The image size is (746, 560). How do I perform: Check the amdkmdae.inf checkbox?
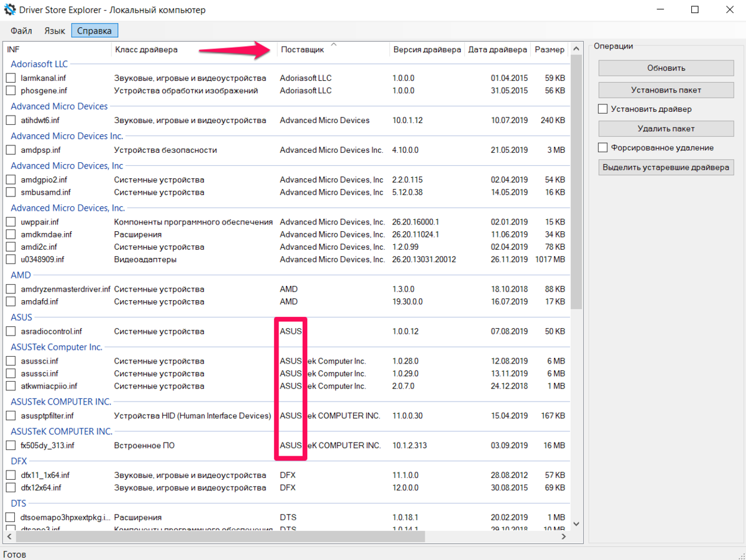click(x=11, y=234)
